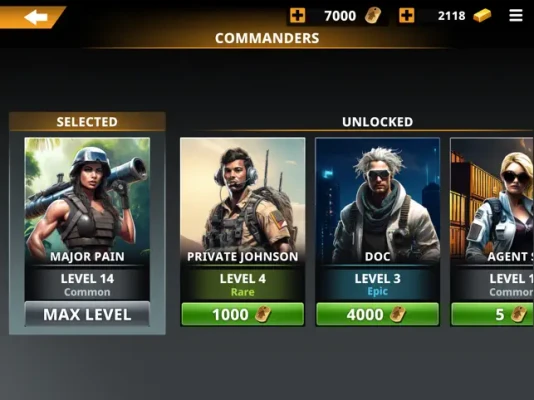Tap Private Johnson's Level 4 Rare label
This screenshot has width=534, height=400.
(242, 285)
